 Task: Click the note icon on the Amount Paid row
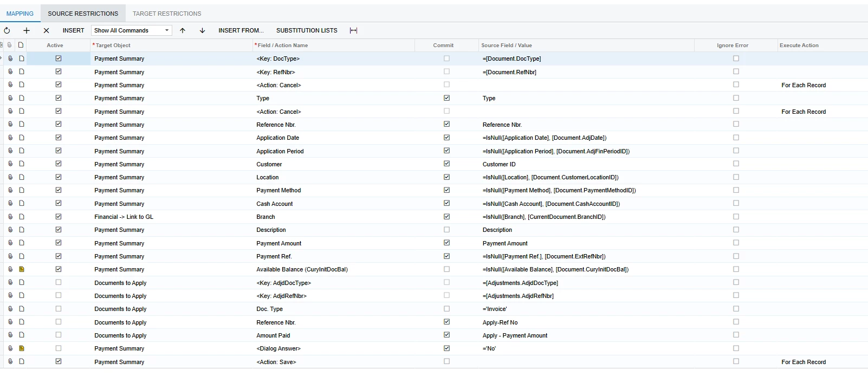22,335
